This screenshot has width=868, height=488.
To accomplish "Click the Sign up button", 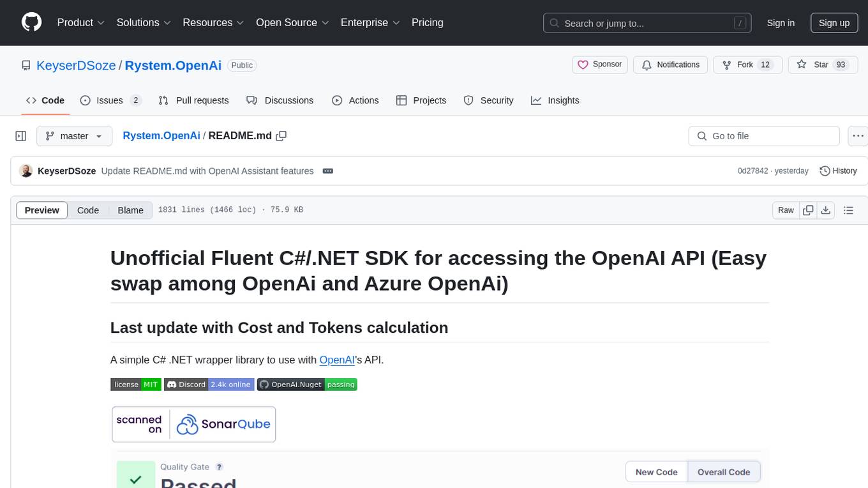I will (834, 23).
